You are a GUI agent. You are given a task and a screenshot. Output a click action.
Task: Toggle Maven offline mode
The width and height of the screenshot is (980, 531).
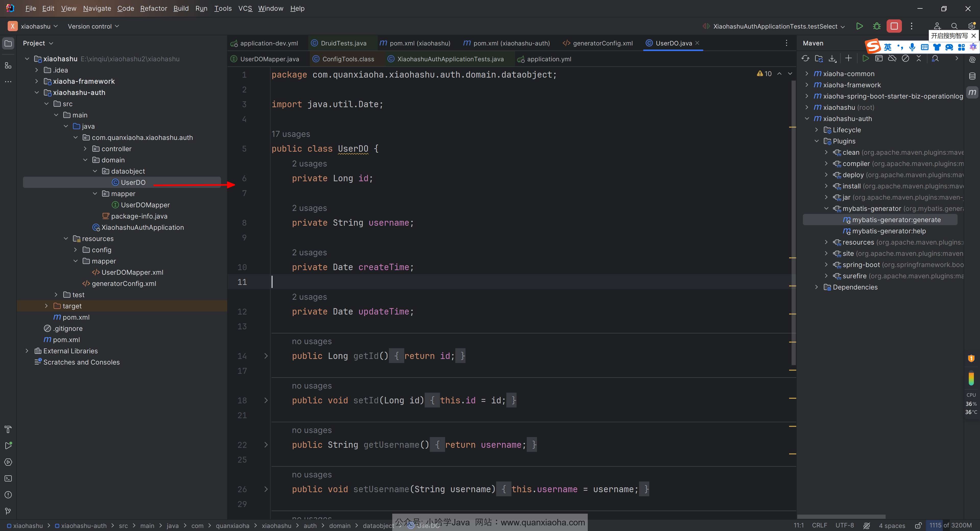point(892,59)
